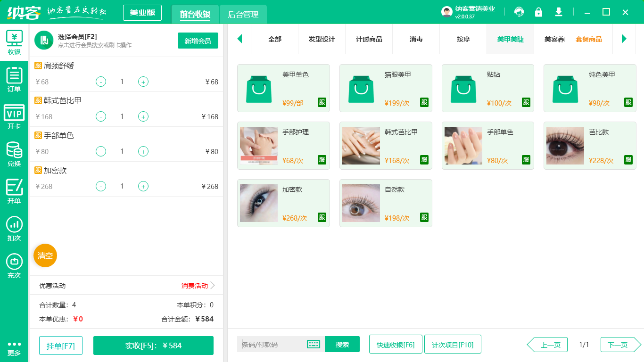This screenshot has height=362, width=644.
Task: Expand 消费活动 promotion chevron
Action: click(213, 285)
